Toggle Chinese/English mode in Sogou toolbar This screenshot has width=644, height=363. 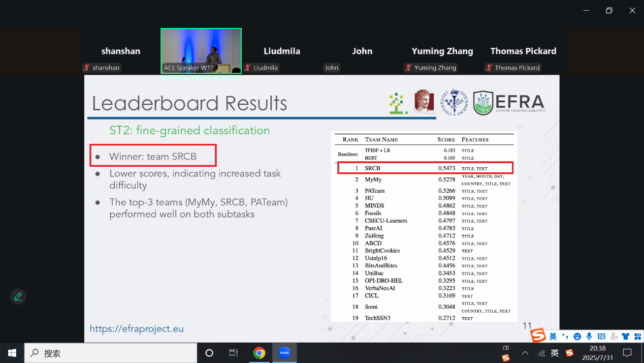click(553, 336)
